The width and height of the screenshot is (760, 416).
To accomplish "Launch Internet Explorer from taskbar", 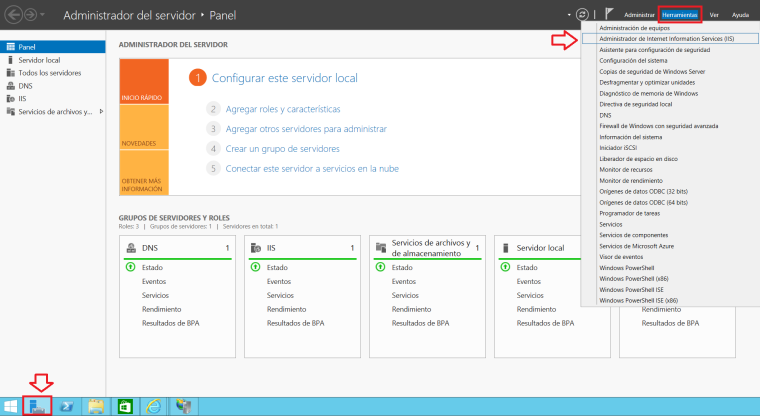I will click(x=154, y=406).
